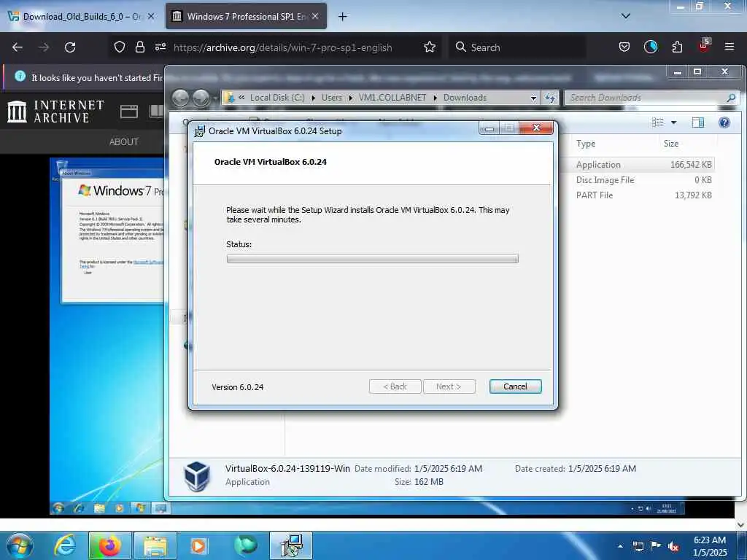Viewport: 747px width, 560px height.
Task: Open Action Center flag icon
Action: point(656,546)
